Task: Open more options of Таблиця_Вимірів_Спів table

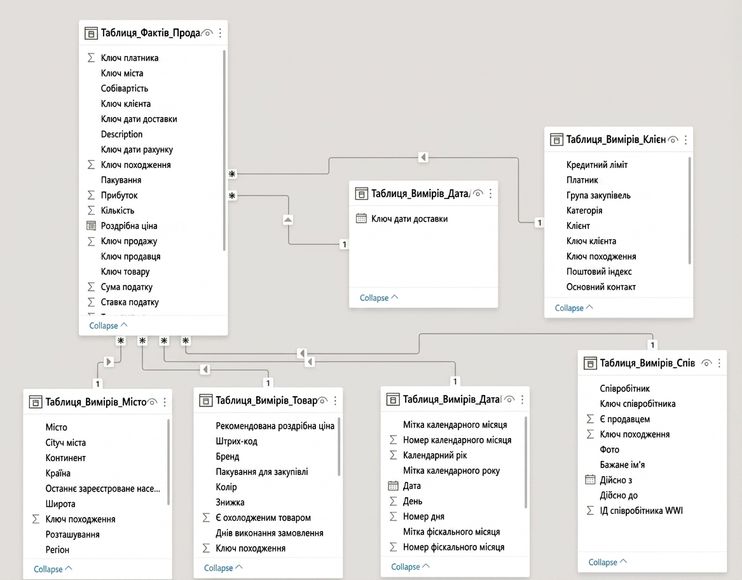Action: pyautogui.click(x=719, y=363)
